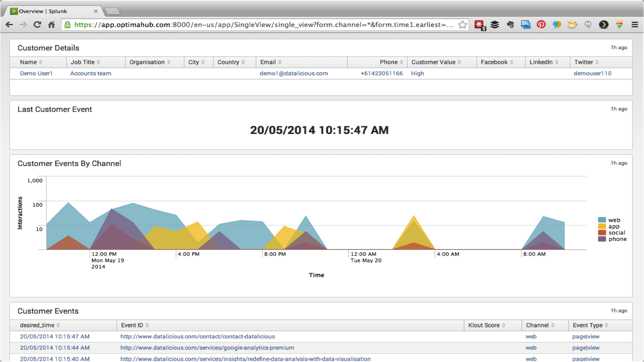Viewport: 644px width, 362px height.
Task: Click the yellow shield extension icon
Action: (619, 25)
